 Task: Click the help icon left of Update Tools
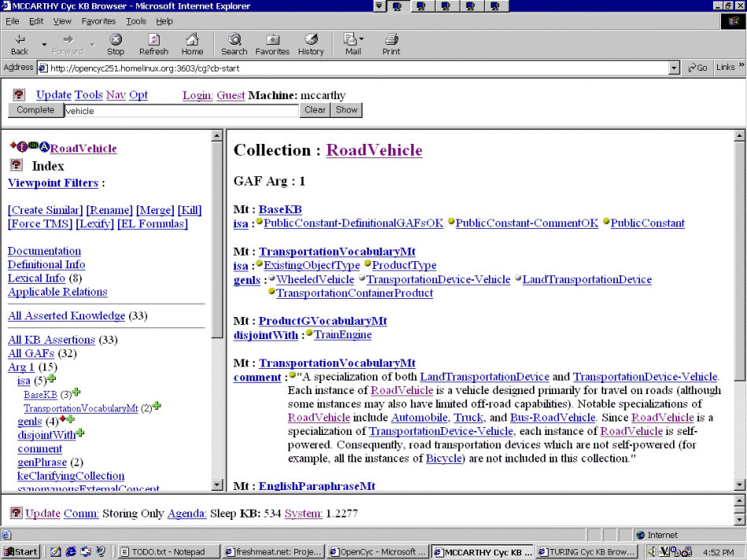coord(19,94)
